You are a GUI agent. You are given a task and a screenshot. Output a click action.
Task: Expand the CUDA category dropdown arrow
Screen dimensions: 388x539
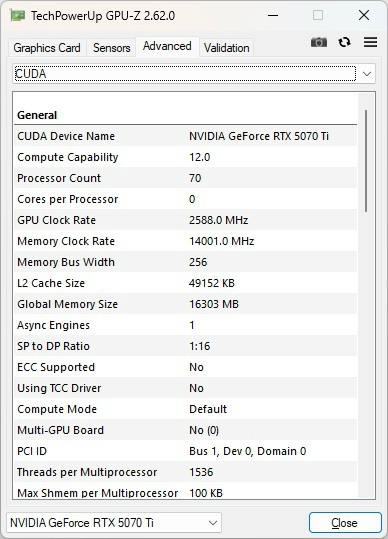[367, 74]
